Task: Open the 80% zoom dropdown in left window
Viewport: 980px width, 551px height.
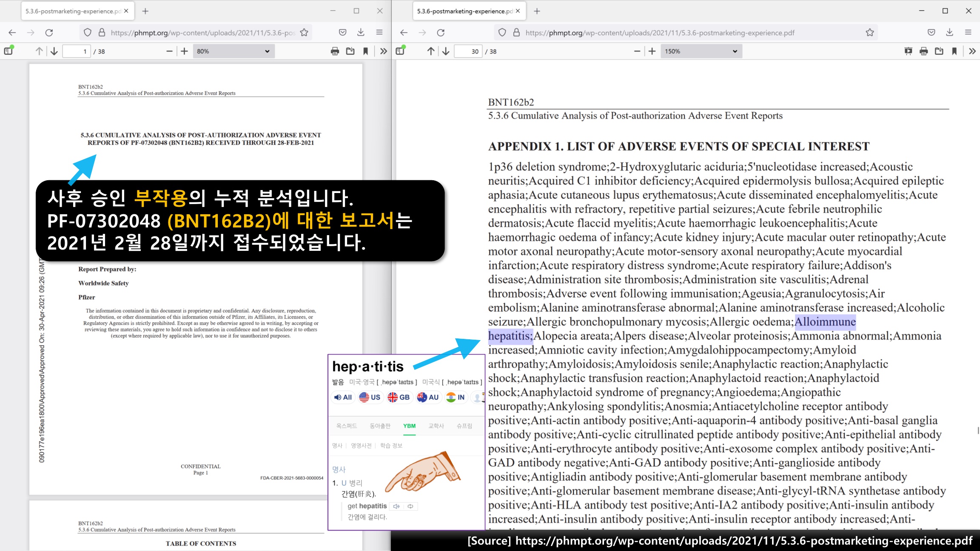Action: pos(234,51)
